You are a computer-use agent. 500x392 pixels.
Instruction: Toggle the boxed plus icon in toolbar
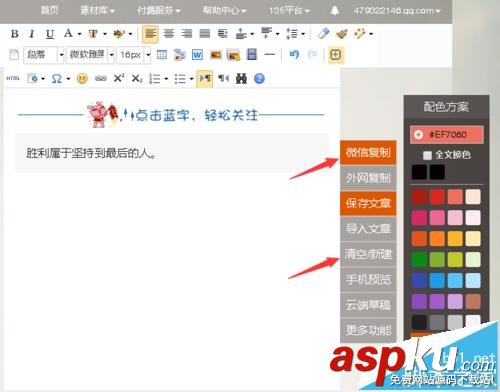[336, 55]
